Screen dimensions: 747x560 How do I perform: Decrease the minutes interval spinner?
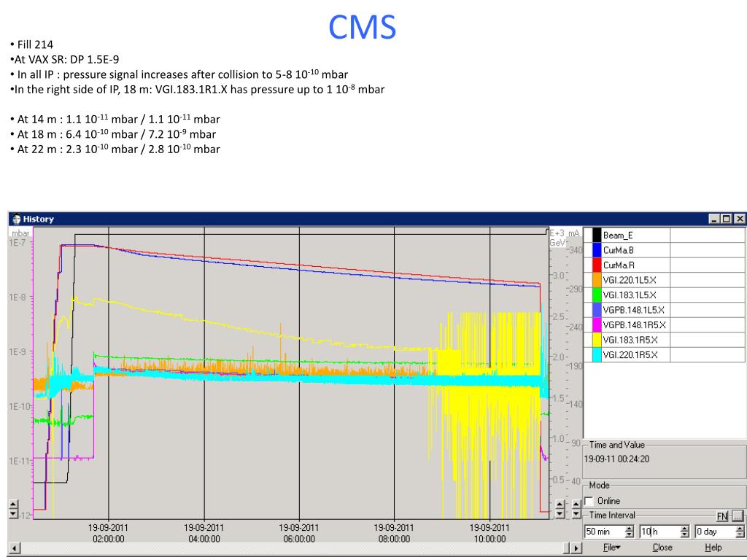pyautogui.click(x=630, y=534)
